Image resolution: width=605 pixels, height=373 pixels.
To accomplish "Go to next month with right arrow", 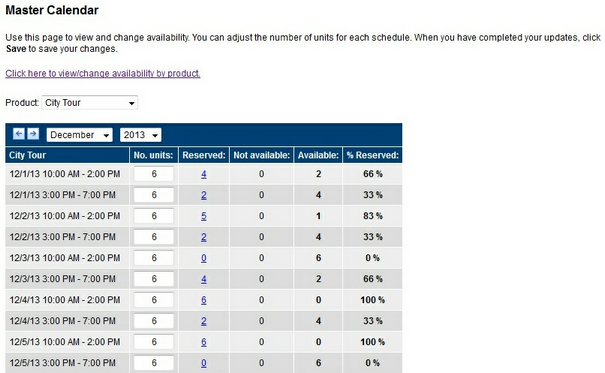I will click(x=33, y=134).
